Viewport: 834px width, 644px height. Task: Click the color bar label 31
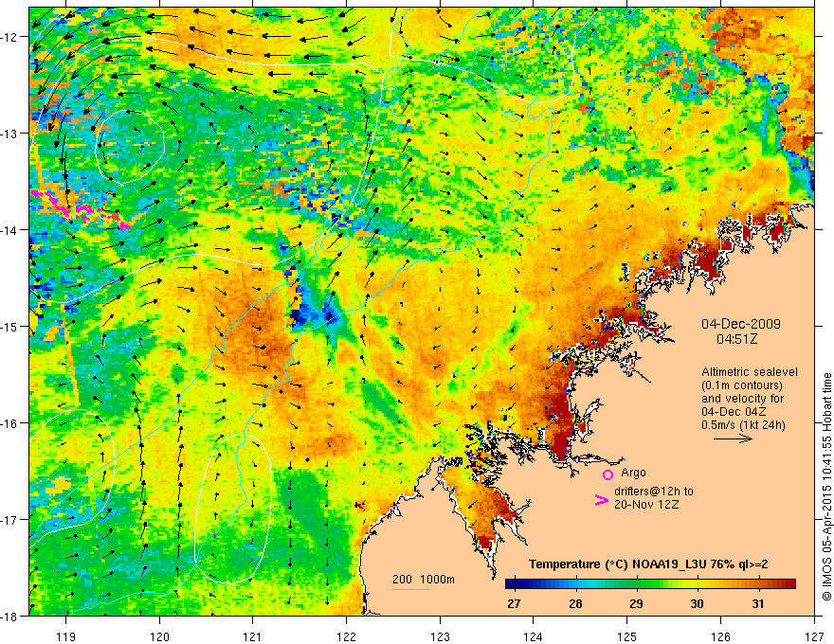[758, 603]
